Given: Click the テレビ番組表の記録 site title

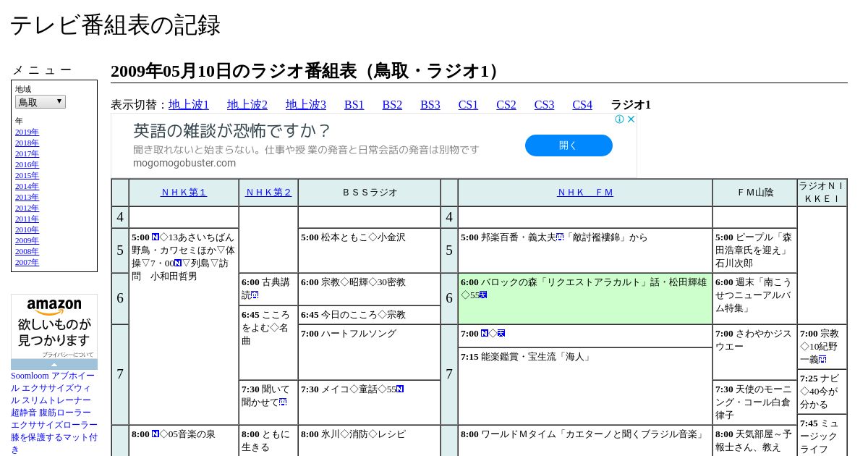Looking at the screenshot, I should (x=115, y=25).
